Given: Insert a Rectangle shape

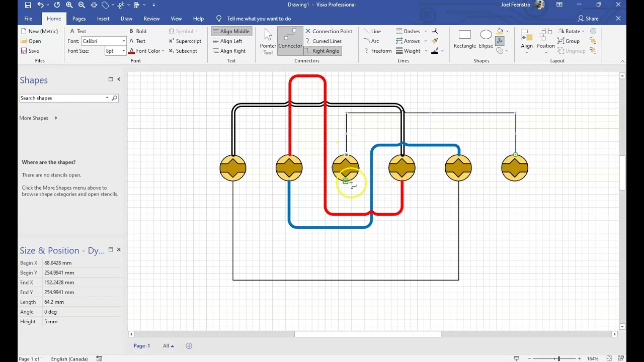Looking at the screenshot, I should point(464,39).
